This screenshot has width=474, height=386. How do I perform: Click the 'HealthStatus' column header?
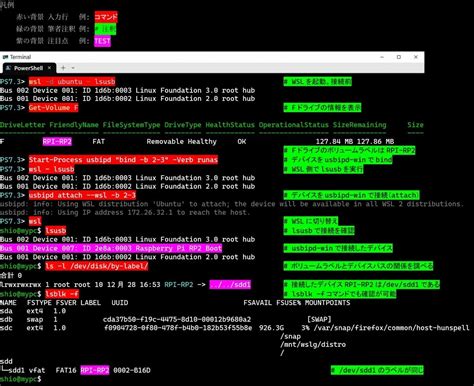pyautogui.click(x=230, y=125)
